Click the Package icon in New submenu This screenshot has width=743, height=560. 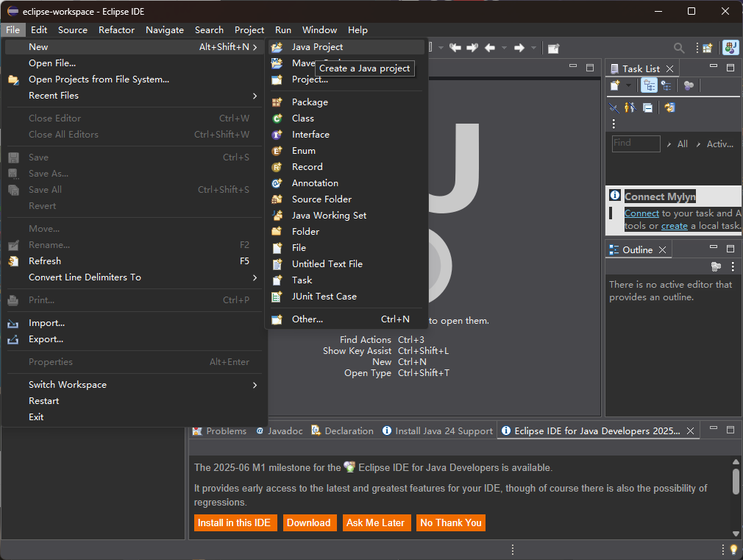coord(277,102)
